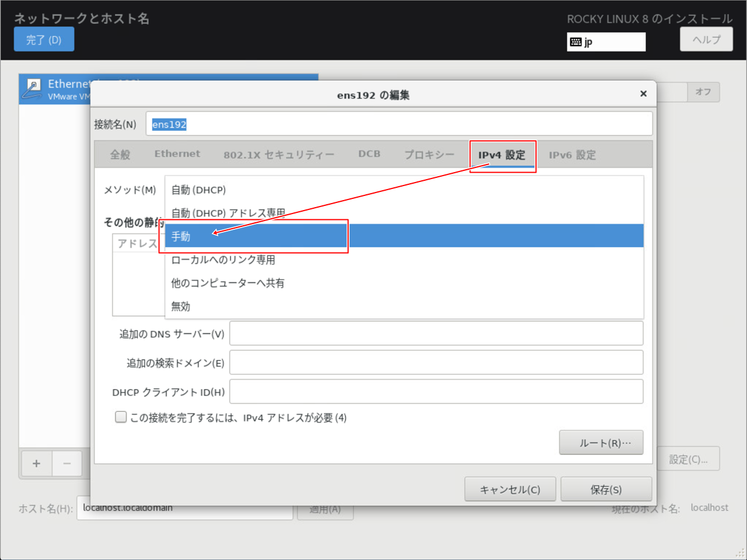Click the 完了 (D) button

pyautogui.click(x=44, y=40)
